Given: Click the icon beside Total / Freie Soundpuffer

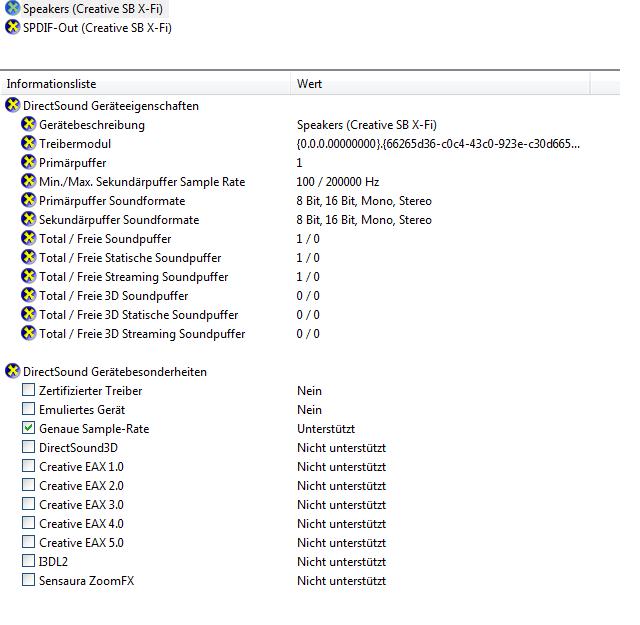Looking at the screenshot, I should (29, 238).
